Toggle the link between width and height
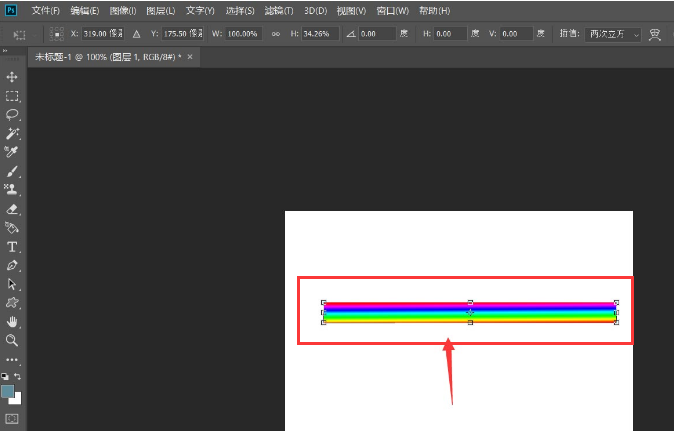 click(x=274, y=34)
